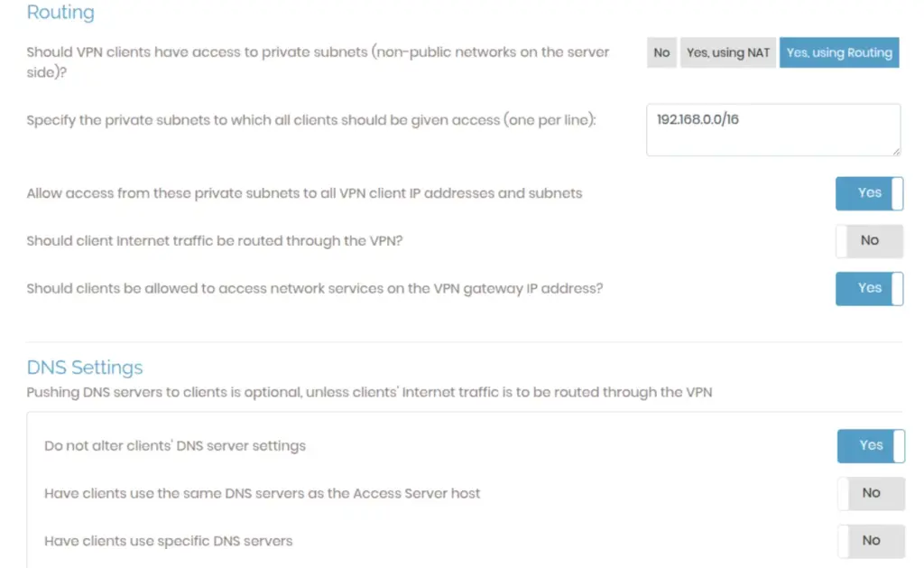Toggle access from private subnets to VPN clients
924x568 pixels.
pos(869,193)
